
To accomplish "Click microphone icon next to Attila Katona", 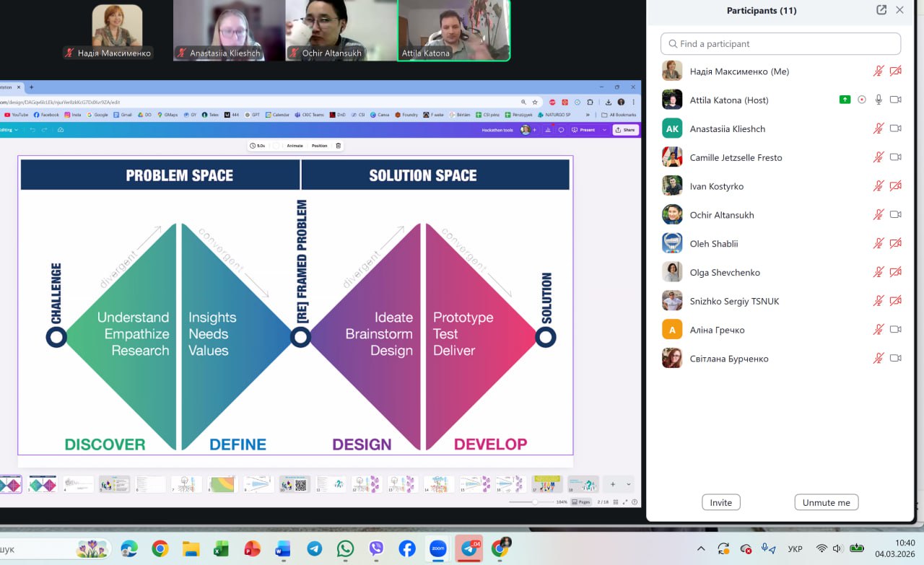I will [879, 100].
